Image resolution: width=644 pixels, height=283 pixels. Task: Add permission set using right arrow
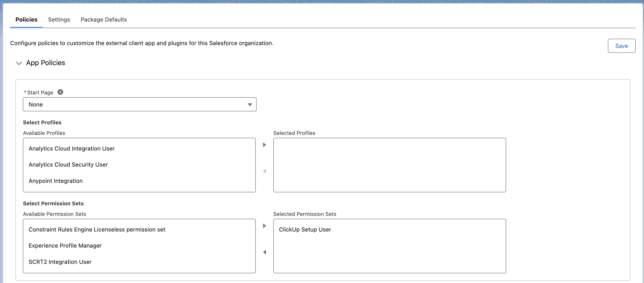264,226
